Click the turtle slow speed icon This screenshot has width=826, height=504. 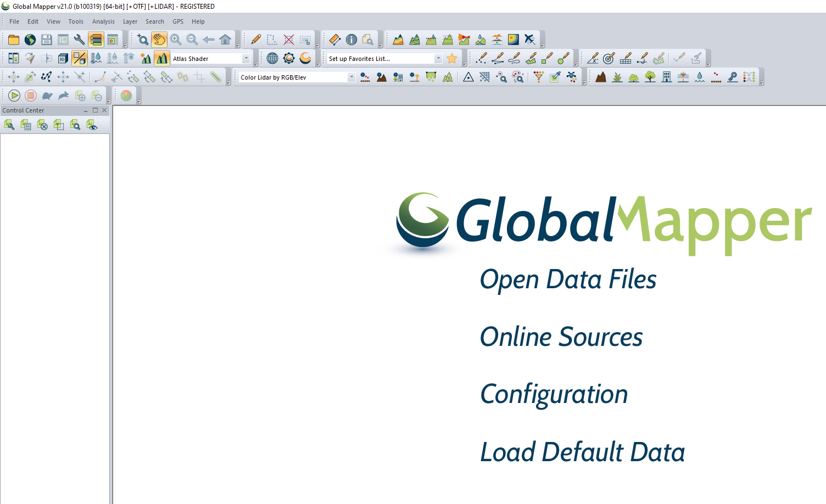pyautogui.click(x=47, y=96)
